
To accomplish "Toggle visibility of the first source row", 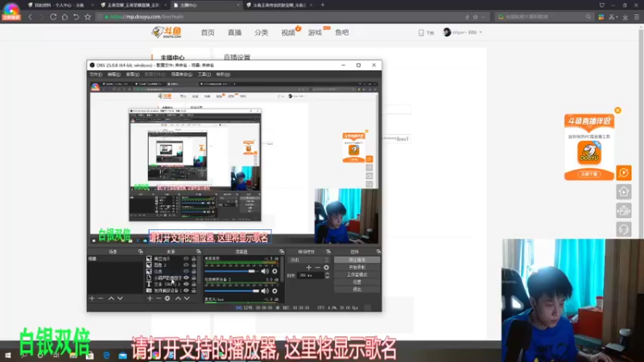I will (186, 259).
